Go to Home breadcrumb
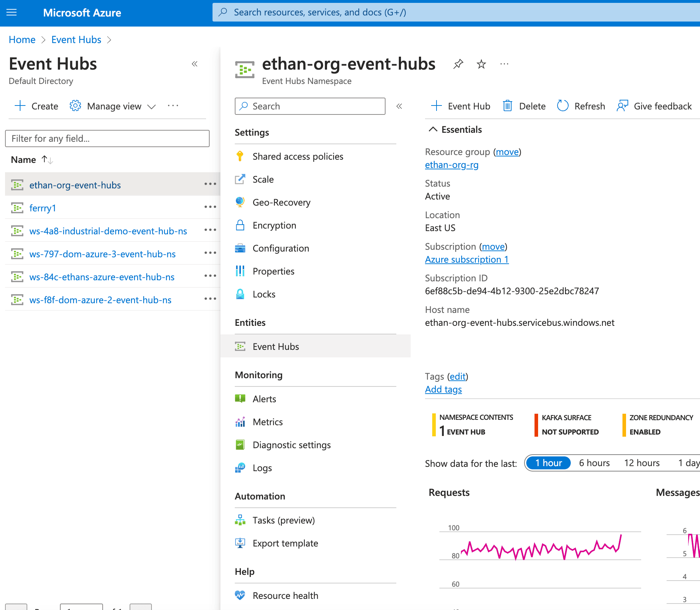 pyautogui.click(x=22, y=39)
